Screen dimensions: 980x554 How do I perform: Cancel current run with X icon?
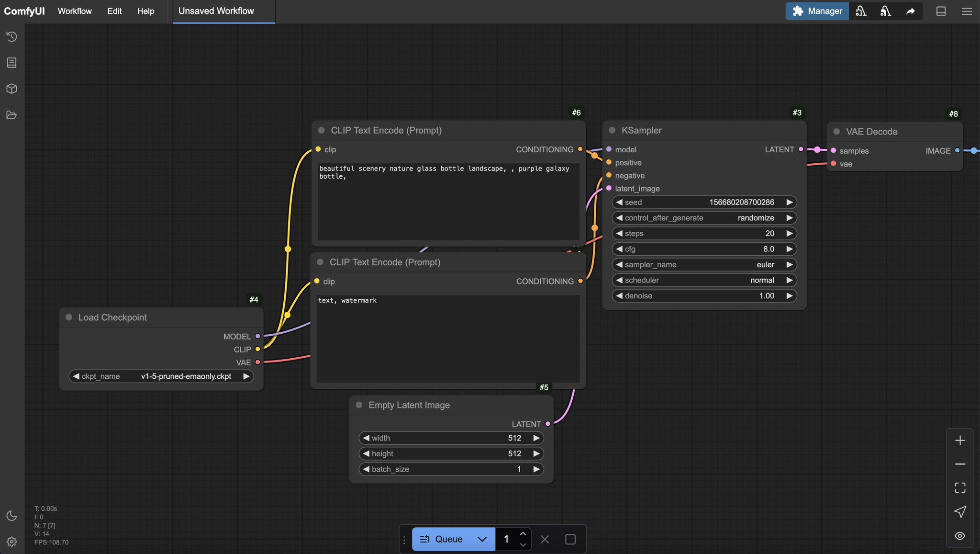(x=545, y=540)
